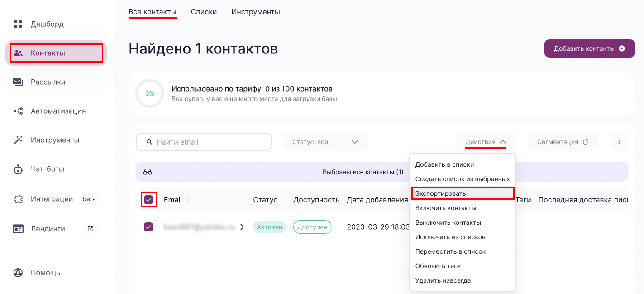The width and height of the screenshot is (644, 294).
Task: Click the Теги column header
Action: pos(524,200)
